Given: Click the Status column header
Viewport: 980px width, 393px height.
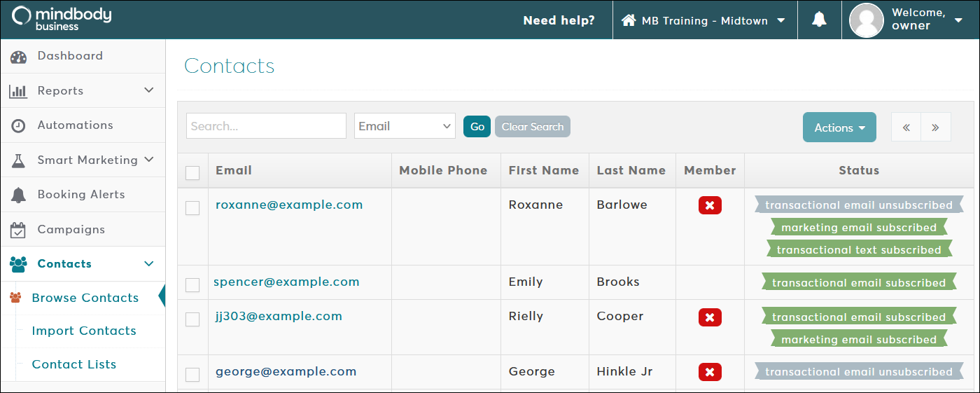Looking at the screenshot, I should click(x=859, y=170).
